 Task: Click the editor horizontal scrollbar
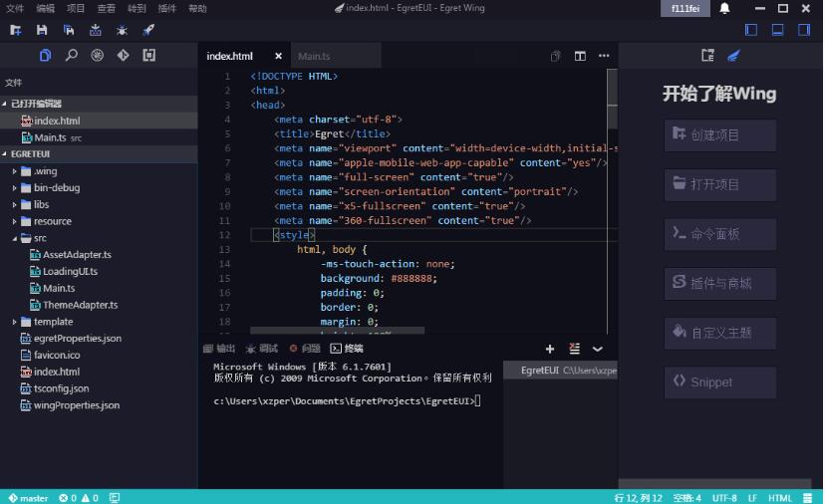click(x=337, y=331)
